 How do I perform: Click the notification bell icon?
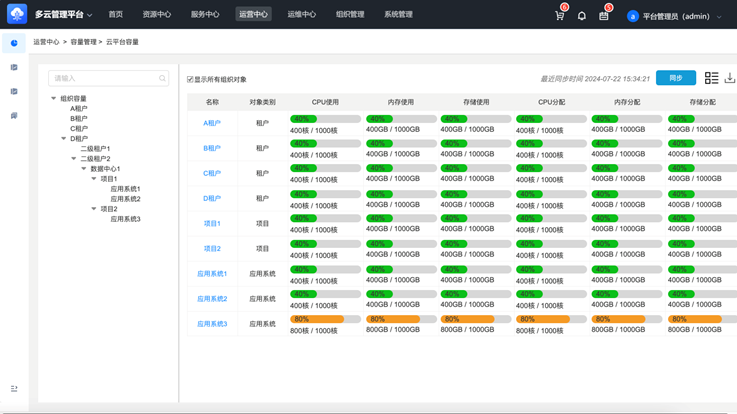pyautogui.click(x=582, y=16)
